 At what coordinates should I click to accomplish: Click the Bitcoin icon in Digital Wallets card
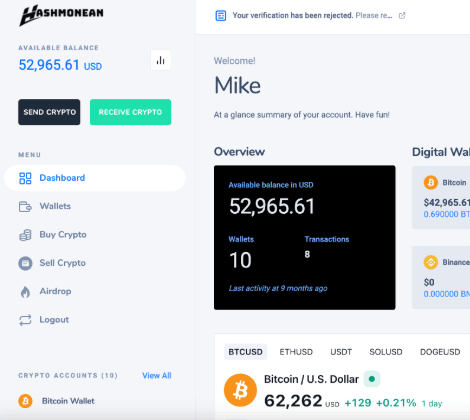click(431, 183)
